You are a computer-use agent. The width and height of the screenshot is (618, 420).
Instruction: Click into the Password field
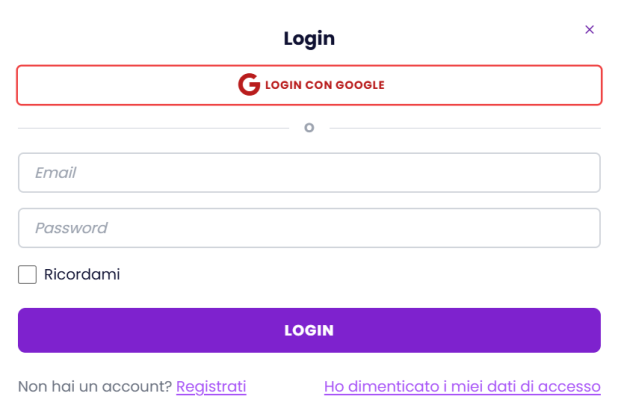point(309,227)
